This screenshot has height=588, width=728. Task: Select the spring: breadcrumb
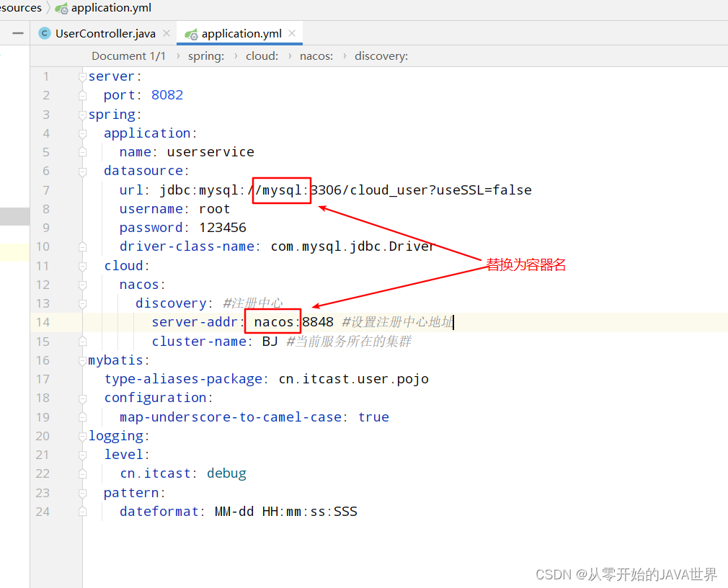point(206,56)
